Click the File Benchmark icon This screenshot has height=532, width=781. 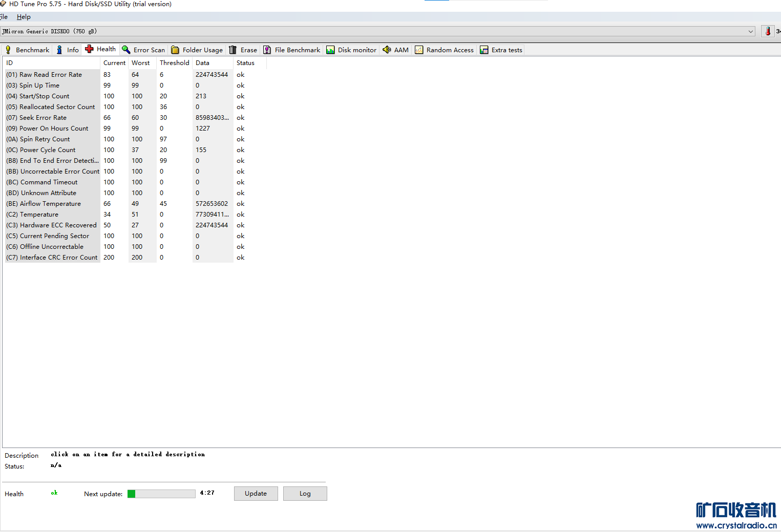(267, 50)
